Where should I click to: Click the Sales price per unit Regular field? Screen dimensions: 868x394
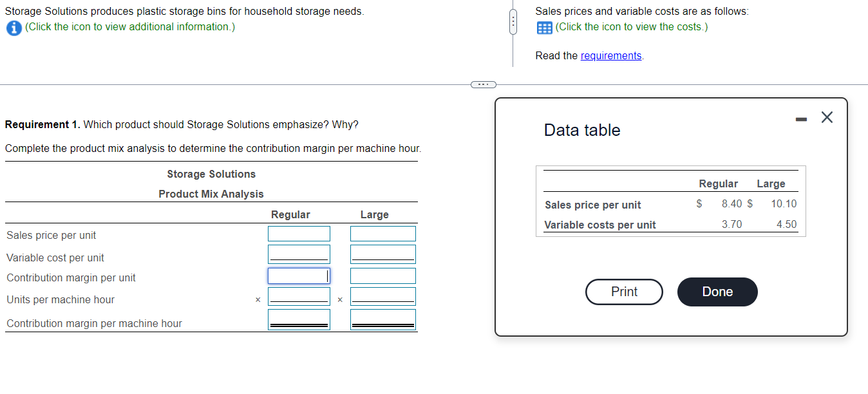(299, 233)
